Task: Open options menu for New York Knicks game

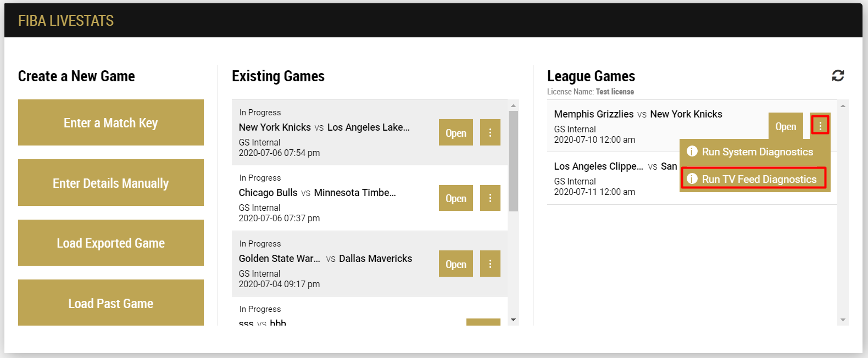Action: tap(490, 132)
